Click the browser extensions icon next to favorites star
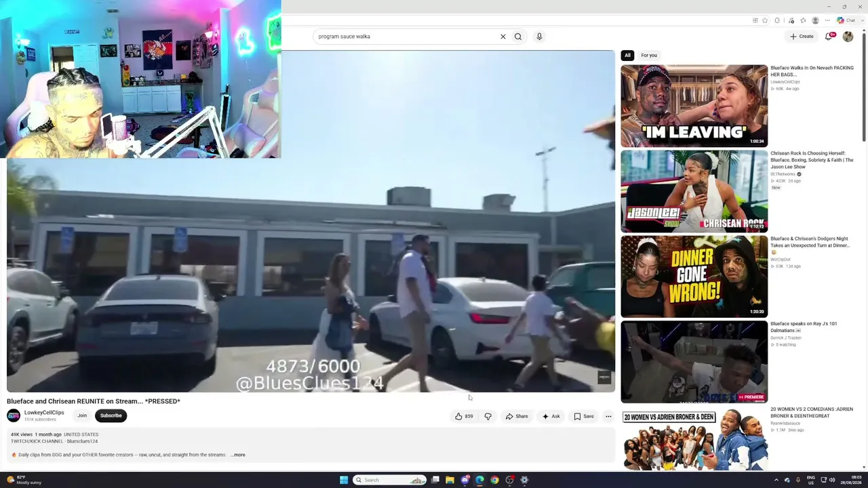Image resolution: width=868 pixels, height=488 pixels. (x=777, y=20)
